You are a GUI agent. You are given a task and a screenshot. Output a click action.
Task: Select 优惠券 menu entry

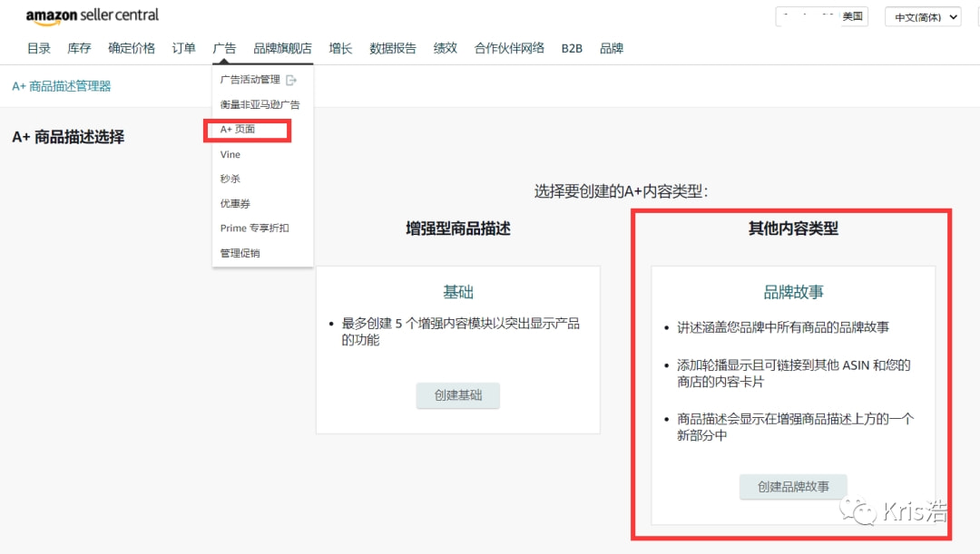tap(235, 204)
